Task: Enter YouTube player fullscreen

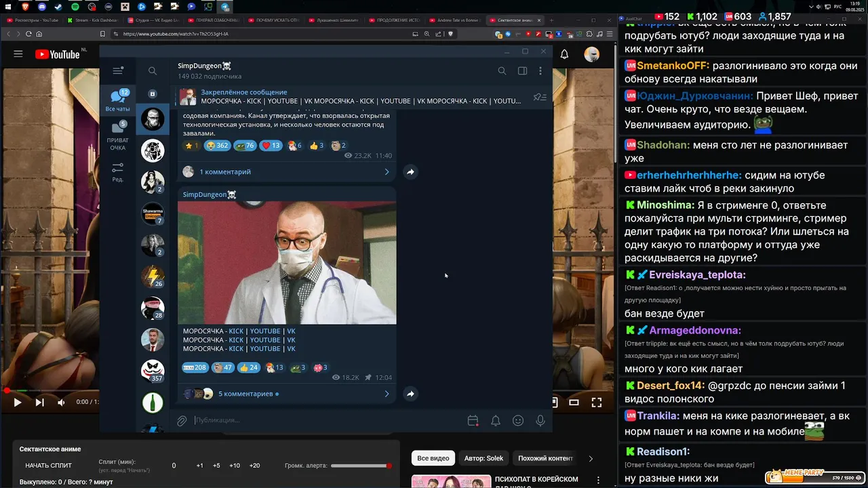Action: (597, 402)
